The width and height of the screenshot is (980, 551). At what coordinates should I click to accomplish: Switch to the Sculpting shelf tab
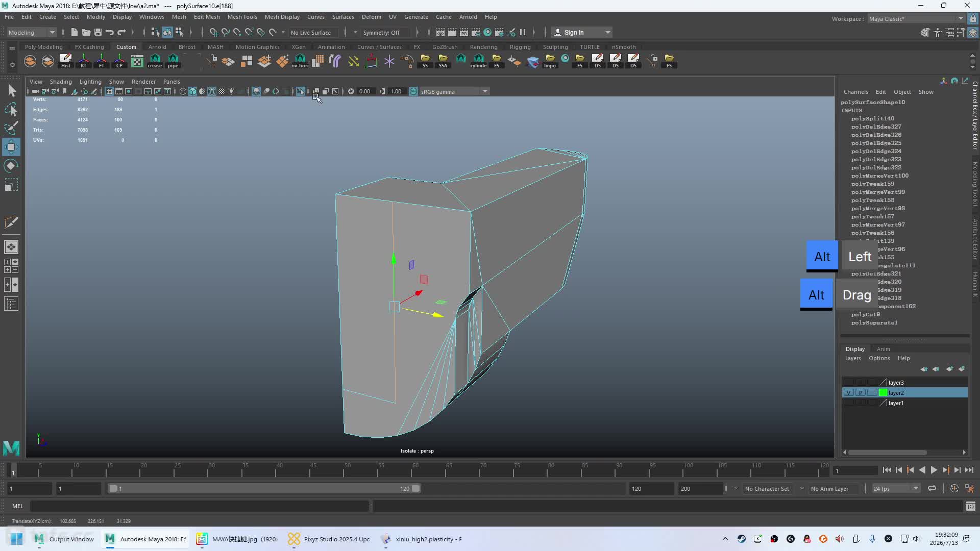click(555, 47)
